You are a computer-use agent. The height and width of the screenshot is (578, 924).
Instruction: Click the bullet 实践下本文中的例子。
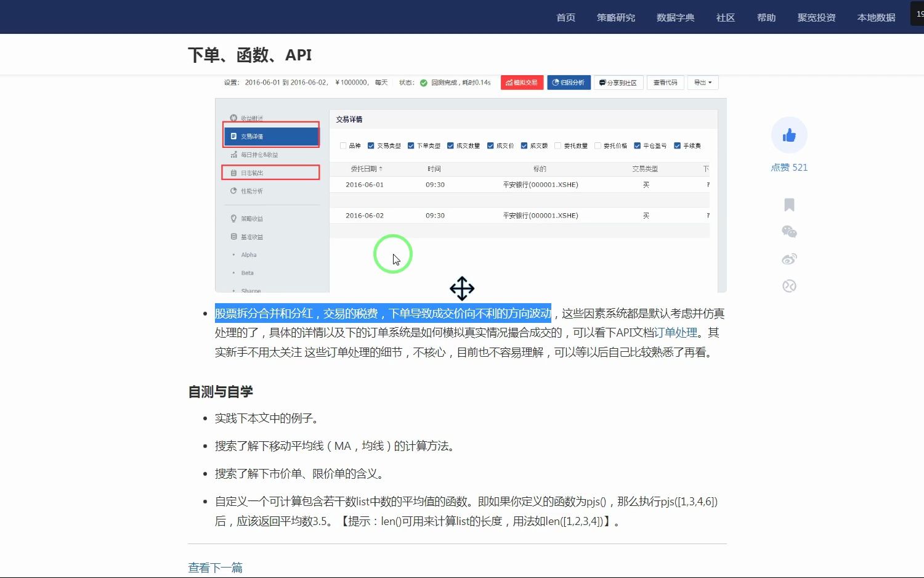pos(269,418)
